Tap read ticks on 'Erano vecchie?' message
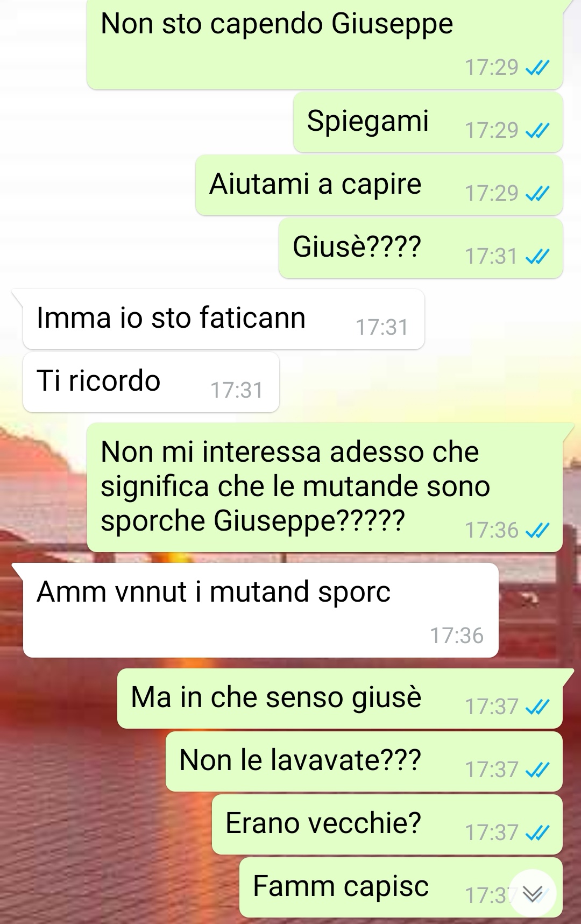Image resolution: width=581 pixels, height=924 pixels. (x=537, y=833)
